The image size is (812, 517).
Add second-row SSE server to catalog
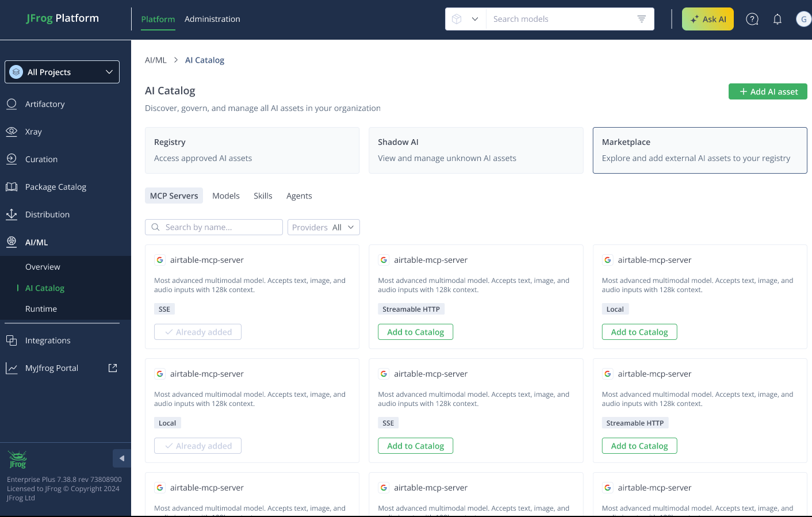(x=415, y=446)
